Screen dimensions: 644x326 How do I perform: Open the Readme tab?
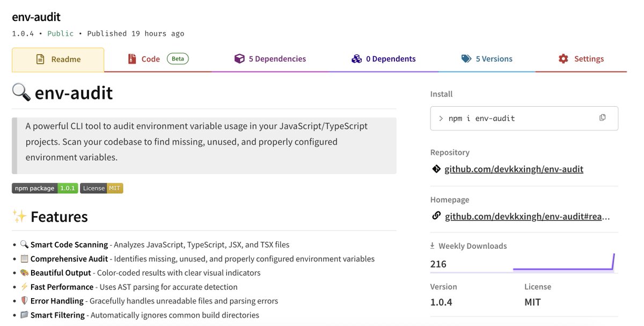coord(58,60)
